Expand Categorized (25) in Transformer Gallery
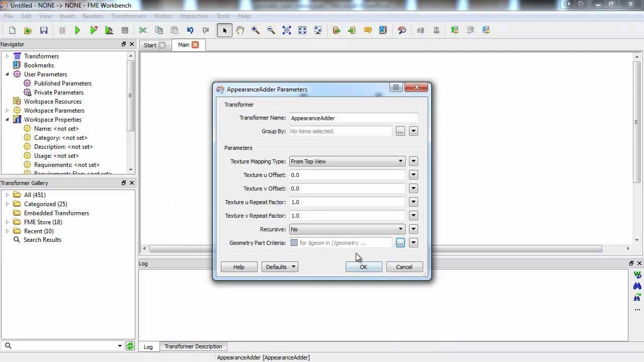 [x=7, y=204]
